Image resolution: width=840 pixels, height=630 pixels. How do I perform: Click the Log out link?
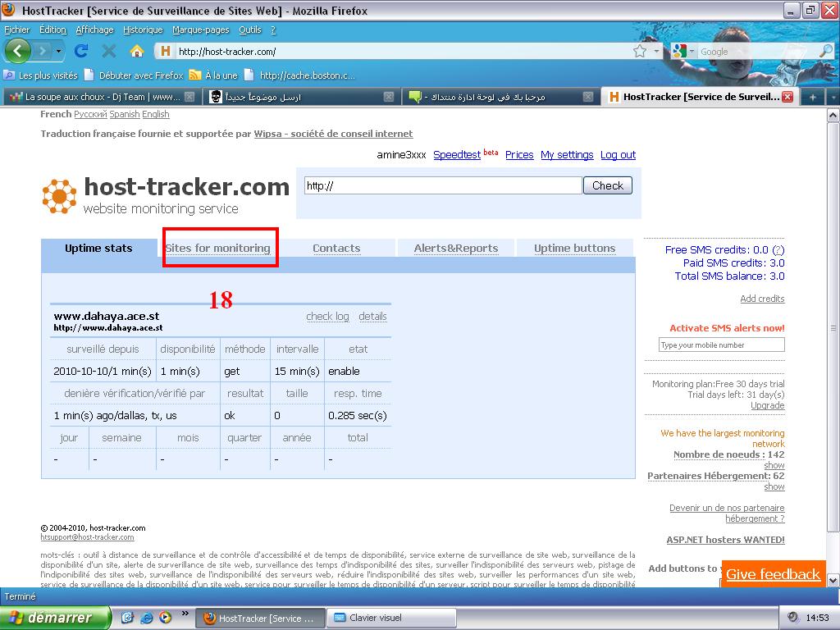[618, 155]
